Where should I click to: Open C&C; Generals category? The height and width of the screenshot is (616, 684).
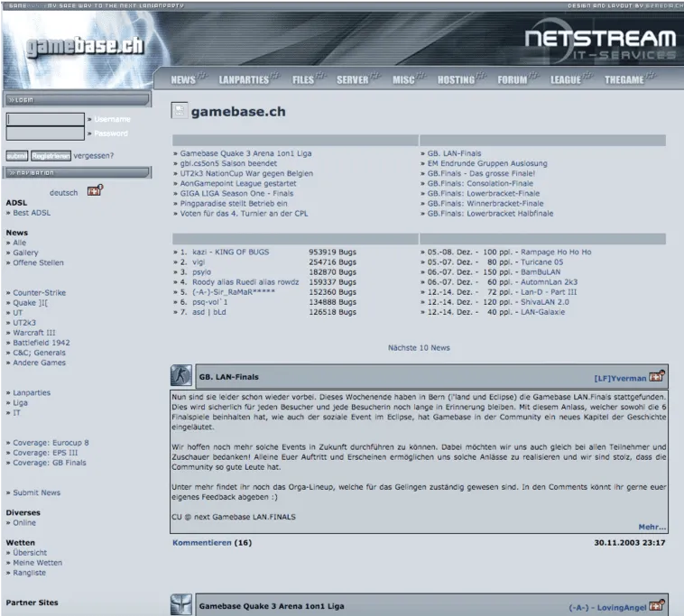click(39, 353)
